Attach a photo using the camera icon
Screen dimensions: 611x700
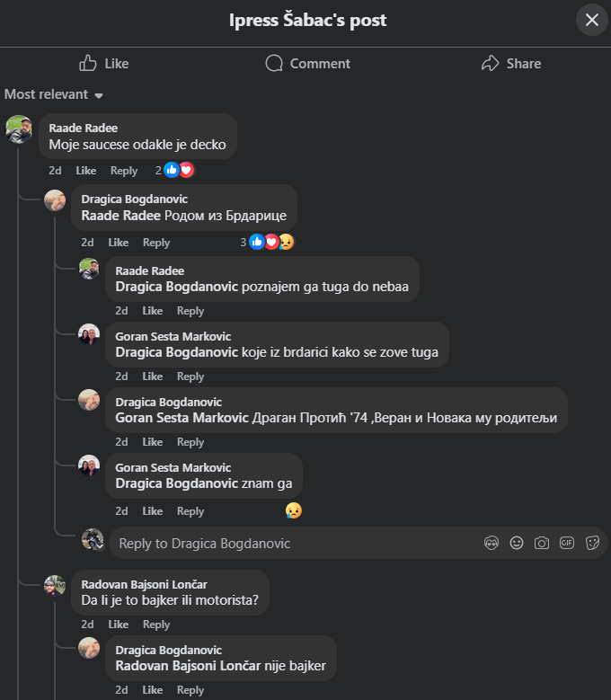[542, 543]
